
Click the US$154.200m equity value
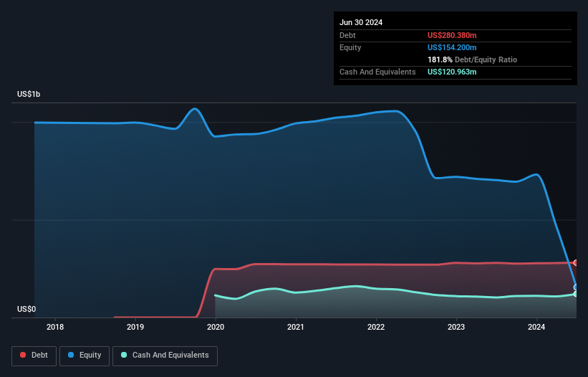point(452,47)
